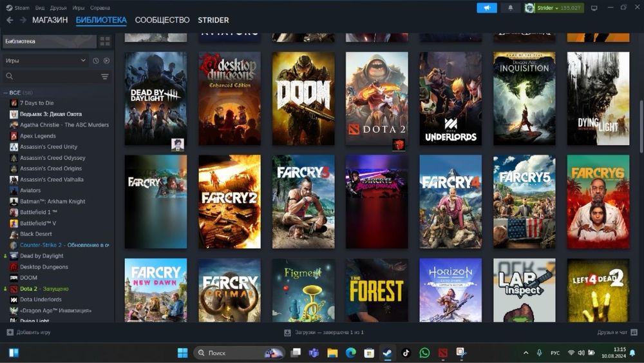644x363 pixels.
Task: Open Friends and chat icon
Action: [x=634, y=332]
